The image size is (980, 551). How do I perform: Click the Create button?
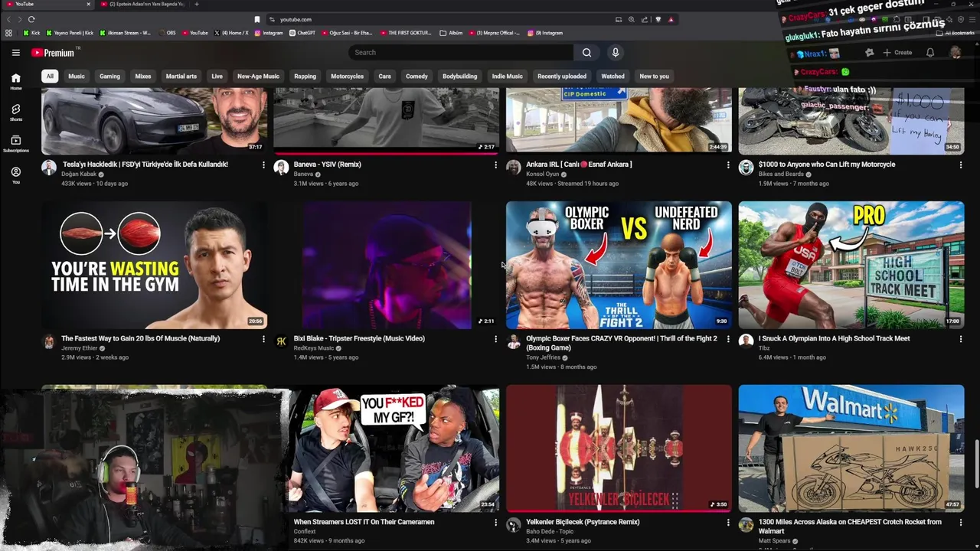click(897, 53)
